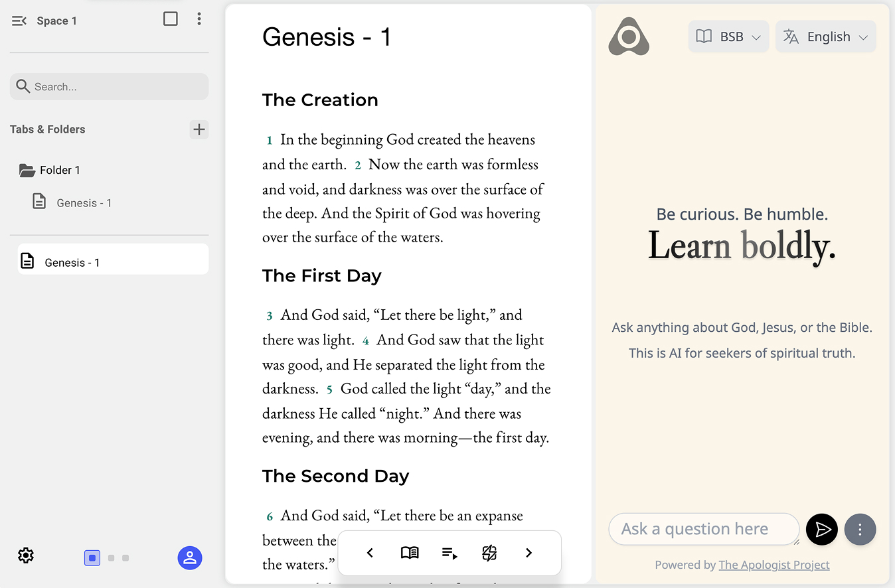The width and height of the screenshot is (895, 588).
Task: Select the Genesis - 1 tab below the divider
Action: pyautogui.click(x=113, y=262)
